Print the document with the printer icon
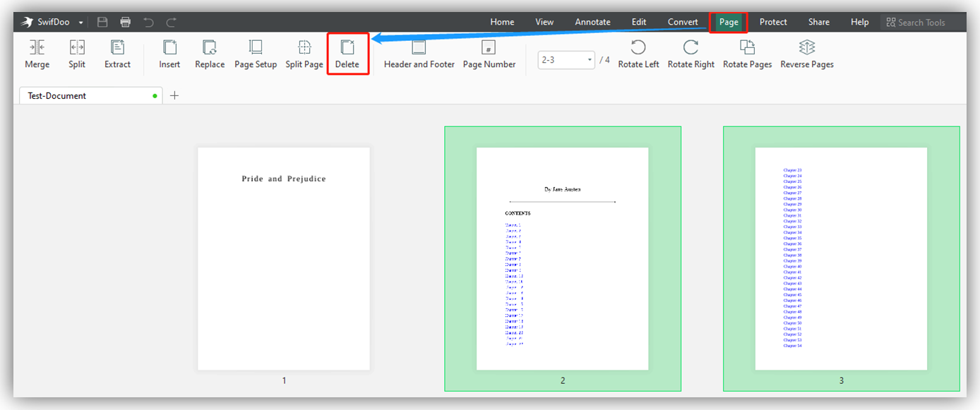 pyautogui.click(x=125, y=22)
